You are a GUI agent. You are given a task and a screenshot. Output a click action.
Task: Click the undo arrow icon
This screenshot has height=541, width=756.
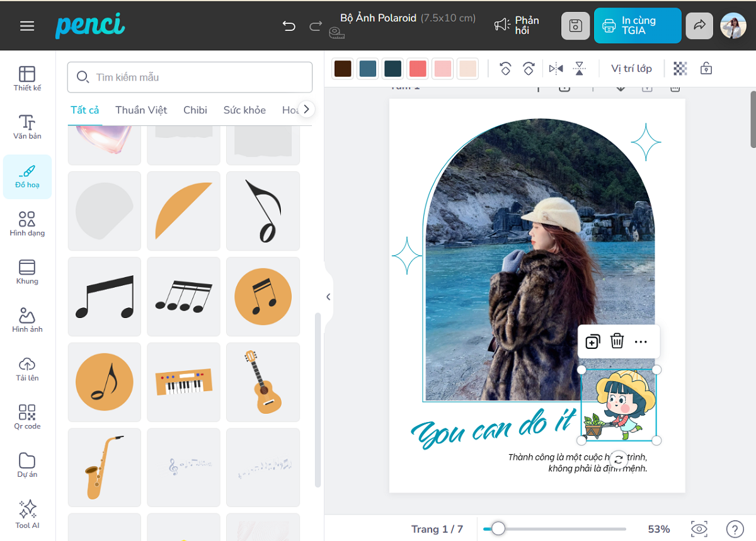coord(289,26)
